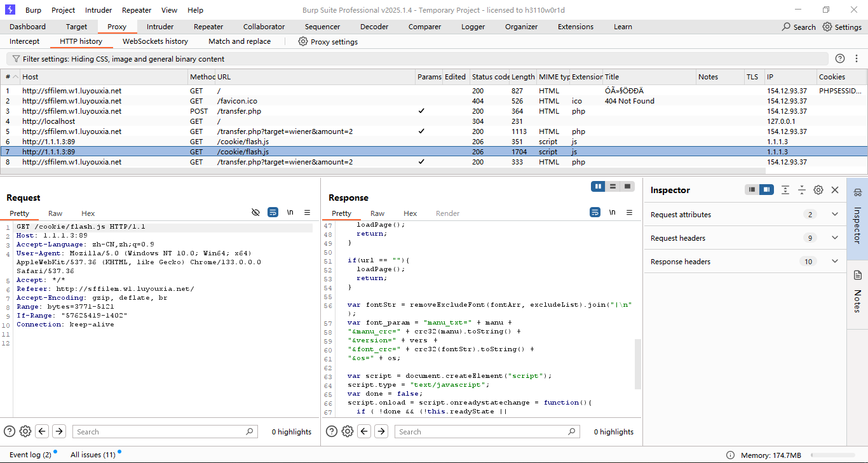The image size is (868, 463).
Task: Open Match and replace sub-tab
Action: pos(240,41)
